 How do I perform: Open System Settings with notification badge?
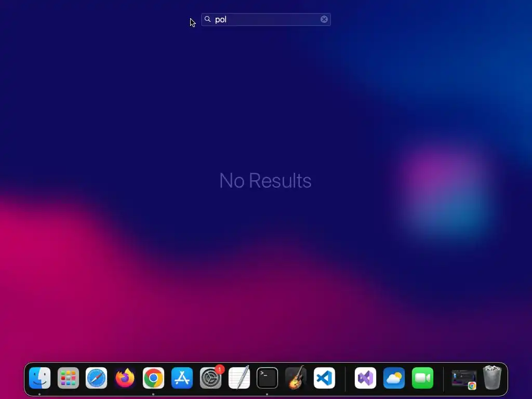tap(211, 378)
